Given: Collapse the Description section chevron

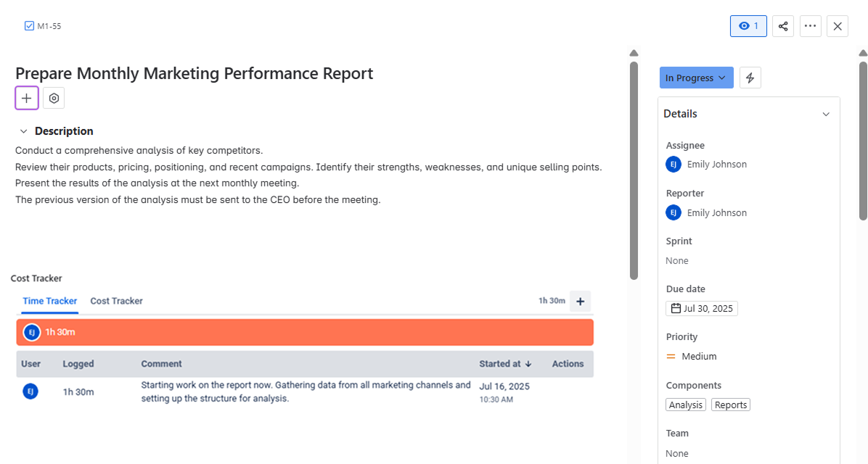Looking at the screenshot, I should (x=23, y=131).
